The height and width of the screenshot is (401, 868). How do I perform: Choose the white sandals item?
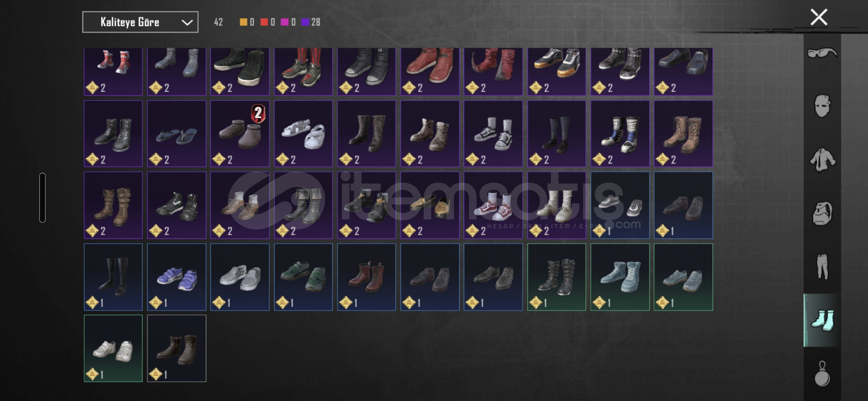click(303, 134)
